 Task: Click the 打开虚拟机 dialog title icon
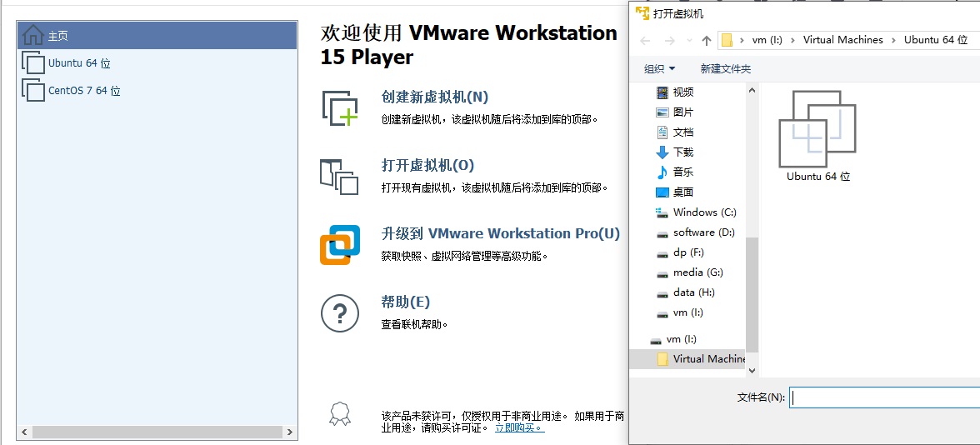[x=642, y=13]
